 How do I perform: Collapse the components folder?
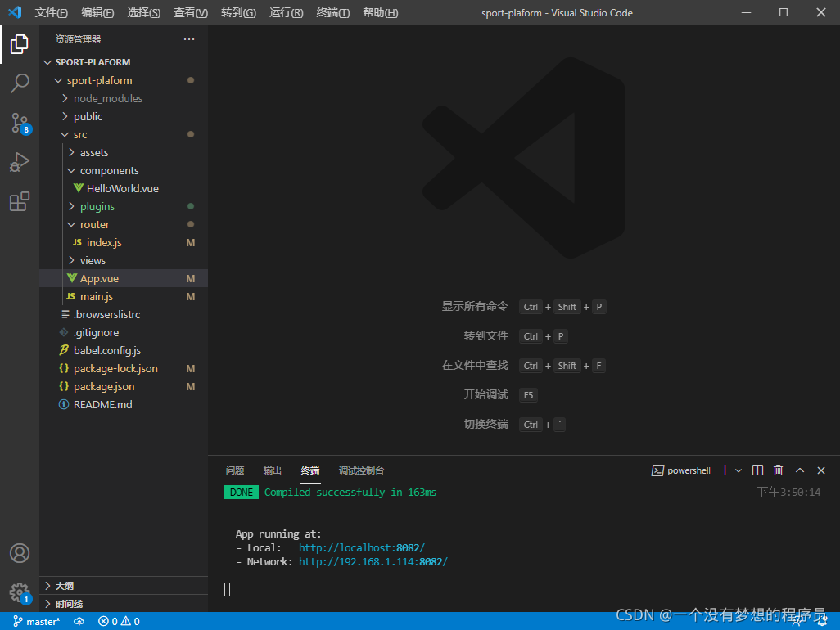coord(123,170)
